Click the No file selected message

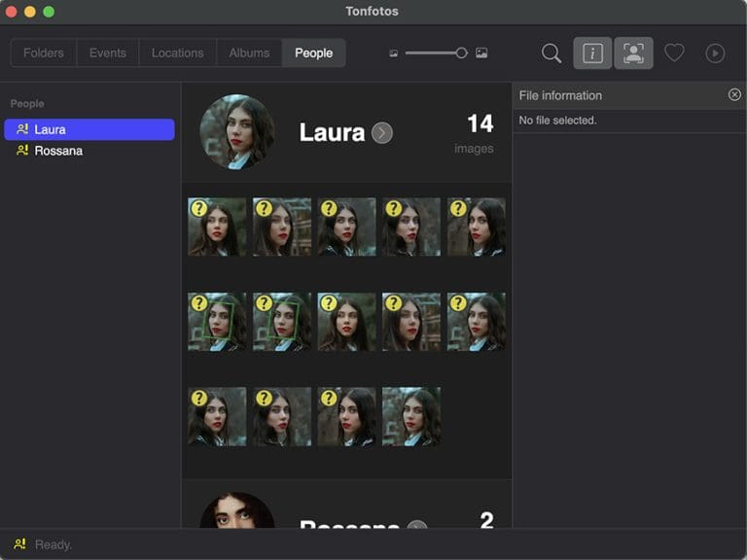click(x=557, y=120)
